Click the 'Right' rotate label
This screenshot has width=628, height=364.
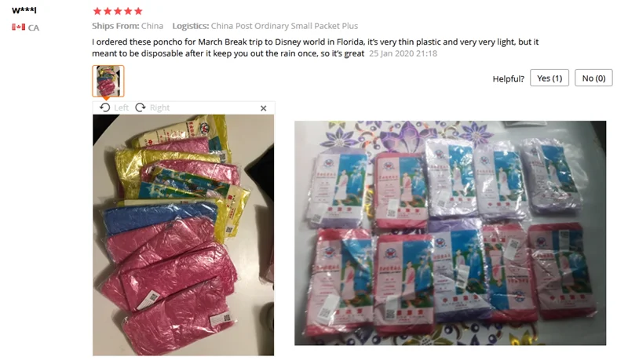160,107
